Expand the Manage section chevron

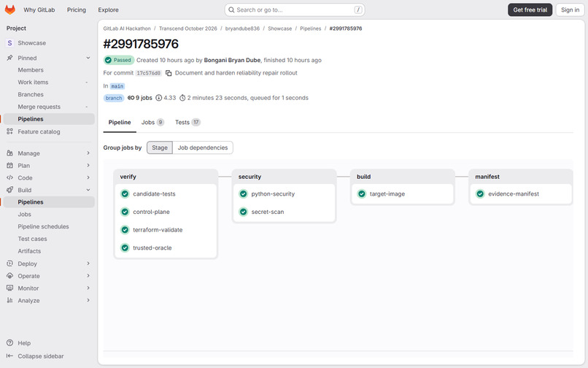click(88, 153)
